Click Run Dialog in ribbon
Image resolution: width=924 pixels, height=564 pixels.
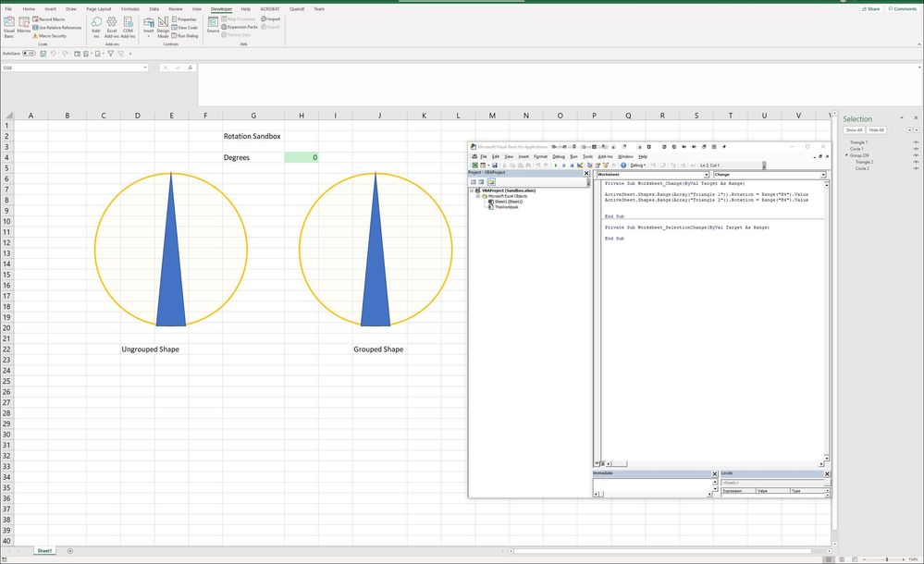[184, 36]
